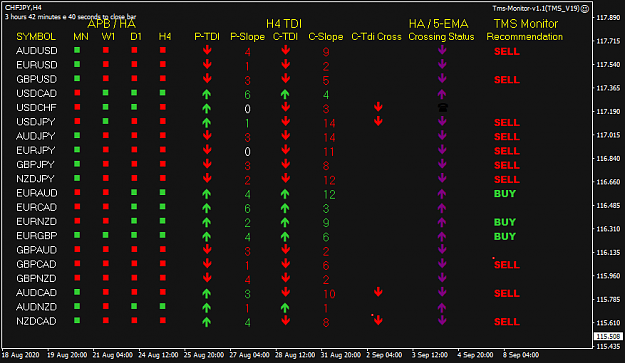Select the AUDNZD symbol label
The width and height of the screenshot is (625, 363).
click(36, 307)
